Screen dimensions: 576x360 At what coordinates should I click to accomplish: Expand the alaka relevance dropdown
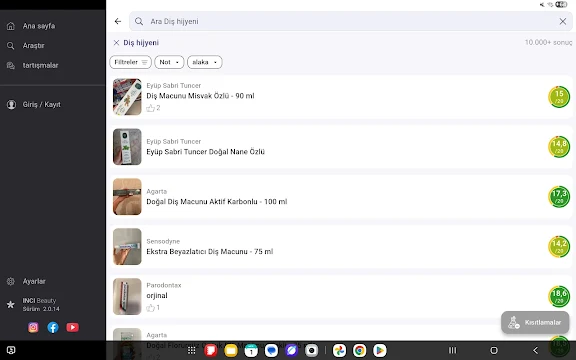tap(205, 62)
